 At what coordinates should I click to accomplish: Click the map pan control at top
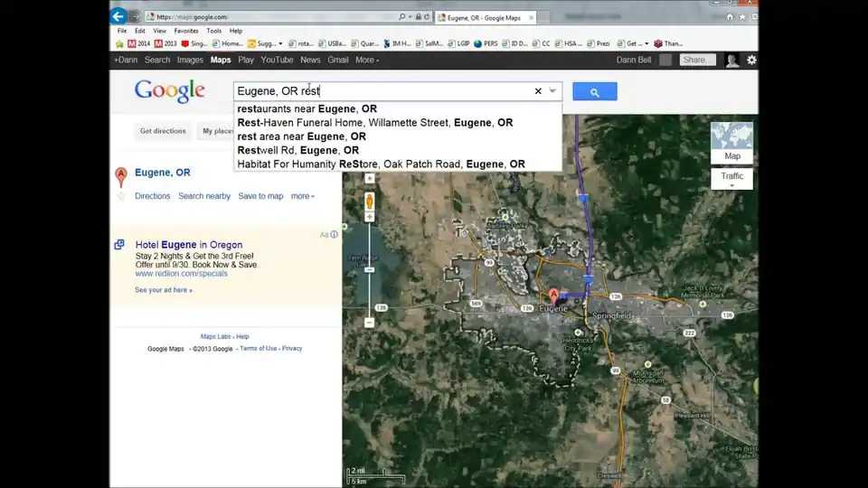[x=369, y=178]
